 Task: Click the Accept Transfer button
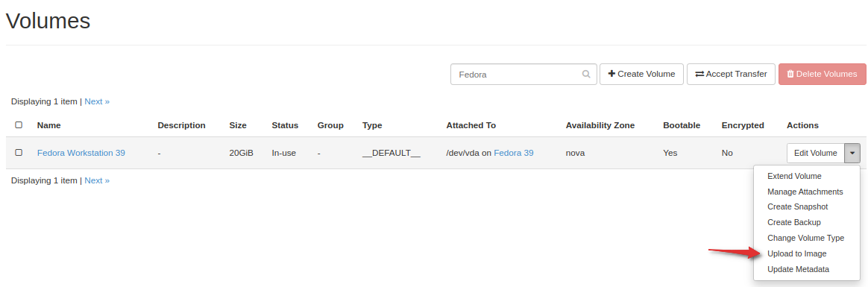731,74
